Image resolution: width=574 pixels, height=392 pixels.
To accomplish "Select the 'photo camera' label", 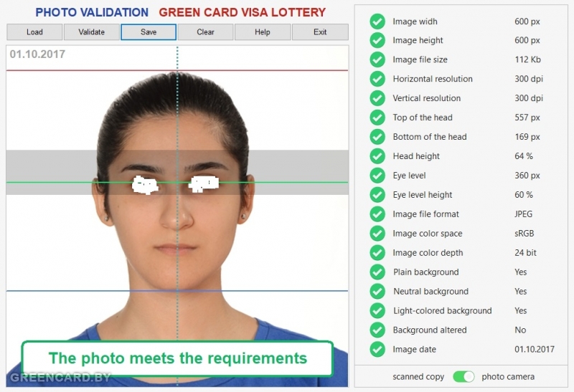I will pyautogui.click(x=508, y=377).
